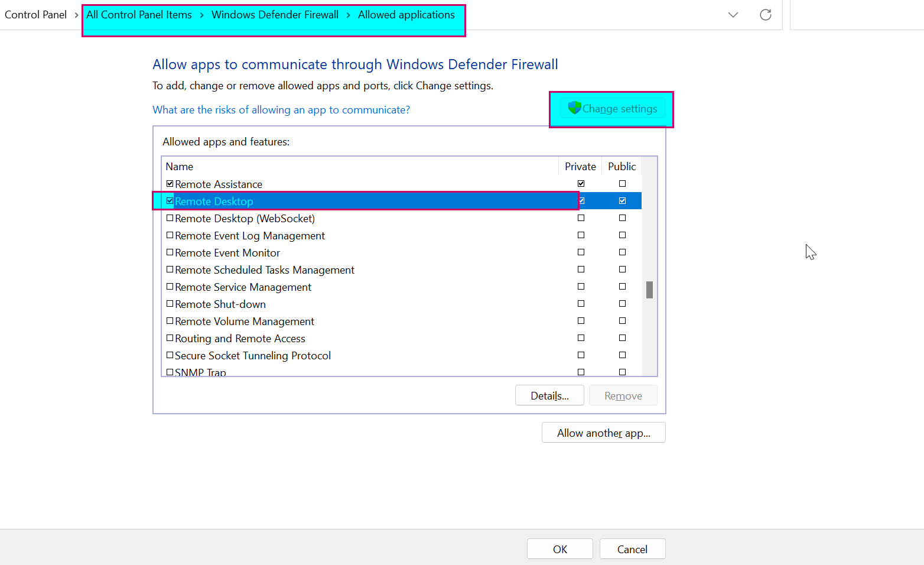Viewport: 924px width, 565px height.
Task: Toggle Public checkbox for Remote Desktop
Action: tap(622, 201)
